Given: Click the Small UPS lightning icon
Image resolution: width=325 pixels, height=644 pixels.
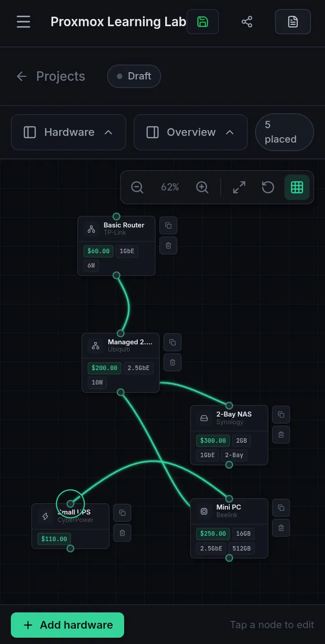Looking at the screenshot, I should (x=45, y=516).
